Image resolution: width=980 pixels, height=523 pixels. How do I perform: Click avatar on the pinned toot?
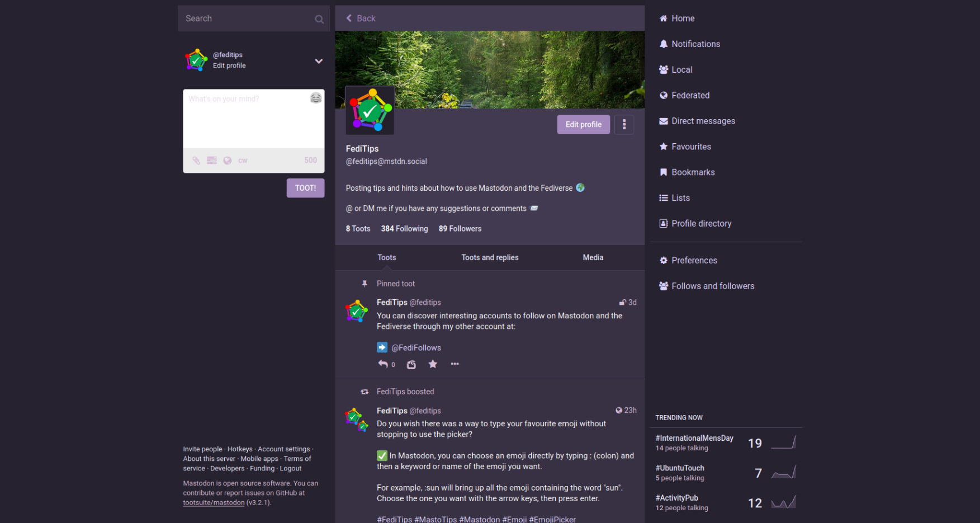356,311
